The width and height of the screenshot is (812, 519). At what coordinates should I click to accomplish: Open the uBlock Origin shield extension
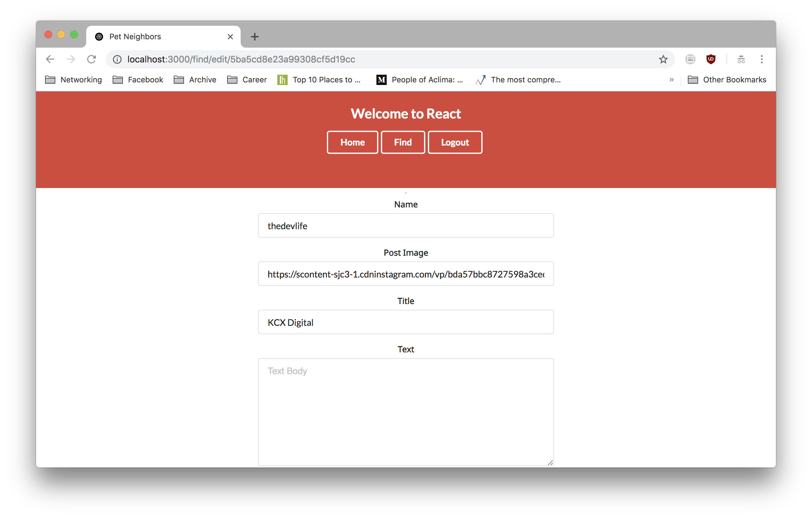tap(711, 59)
